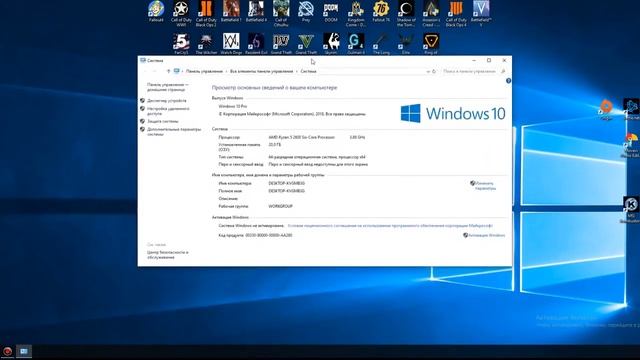The height and width of the screenshot is (360, 640).
Task: Click the 'Система' breadcrumb item
Action: 308,71
